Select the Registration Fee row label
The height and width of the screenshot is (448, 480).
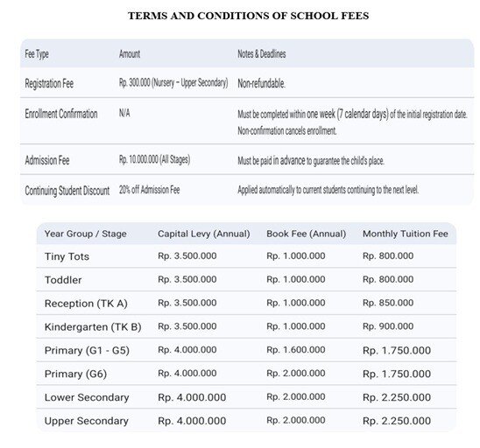49,83
